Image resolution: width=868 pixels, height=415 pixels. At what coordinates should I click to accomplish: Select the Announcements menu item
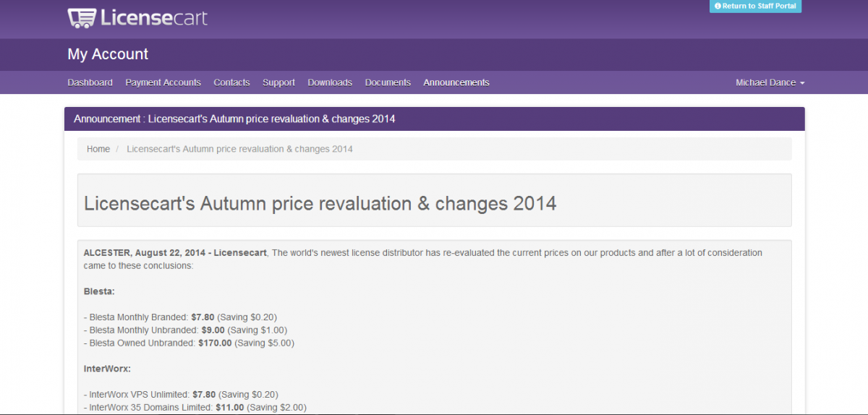click(456, 82)
